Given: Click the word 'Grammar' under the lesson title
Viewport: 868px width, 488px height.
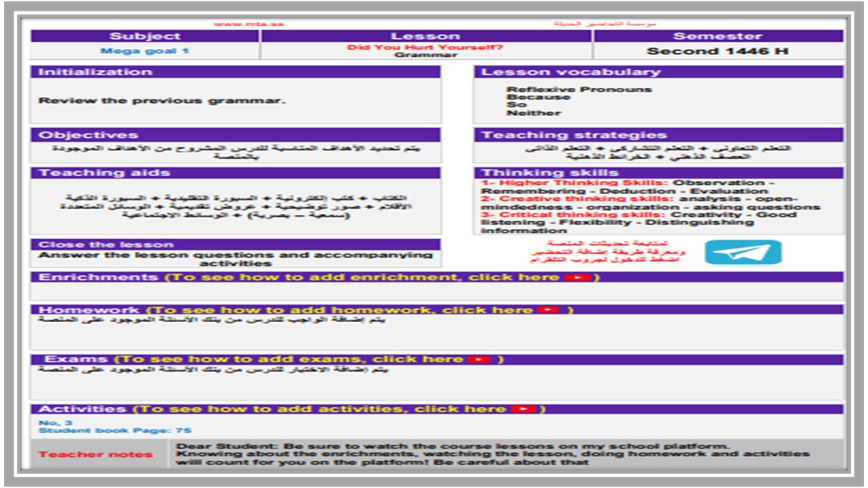Looking at the screenshot, I should [x=426, y=55].
